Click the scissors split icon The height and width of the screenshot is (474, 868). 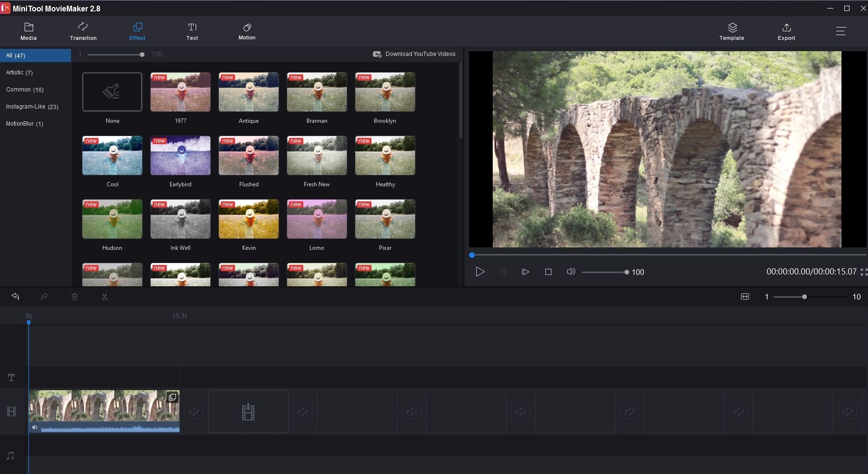pyautogui.click(x=105, y=297)
